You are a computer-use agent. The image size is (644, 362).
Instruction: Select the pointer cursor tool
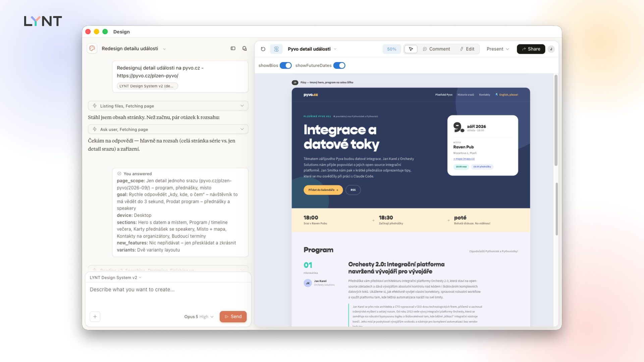click(411, 49)
